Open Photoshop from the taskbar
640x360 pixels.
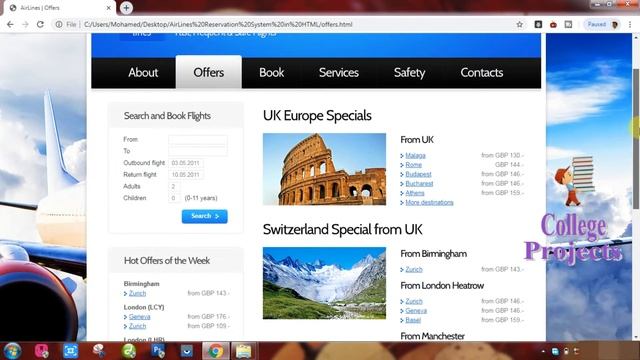point(158,351)
